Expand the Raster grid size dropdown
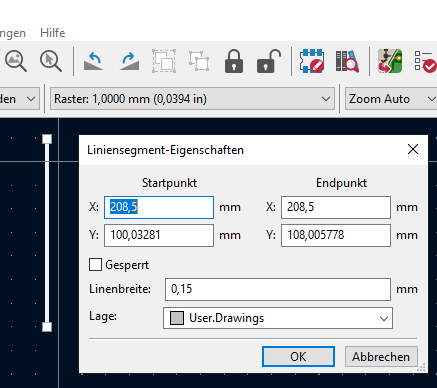 click(x=192, y=99)
